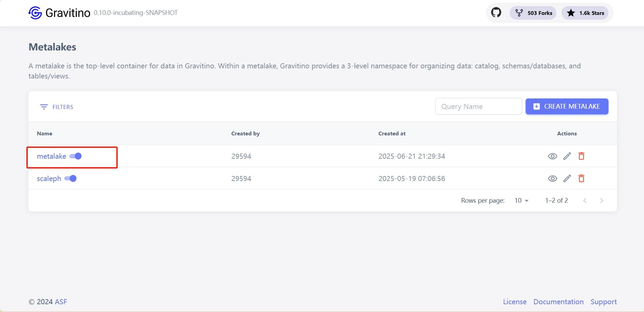The height and width of the screenshot is (312, 644).
Task: Click the 29594 creator cell in scaleph row
Action: [241, 179]
